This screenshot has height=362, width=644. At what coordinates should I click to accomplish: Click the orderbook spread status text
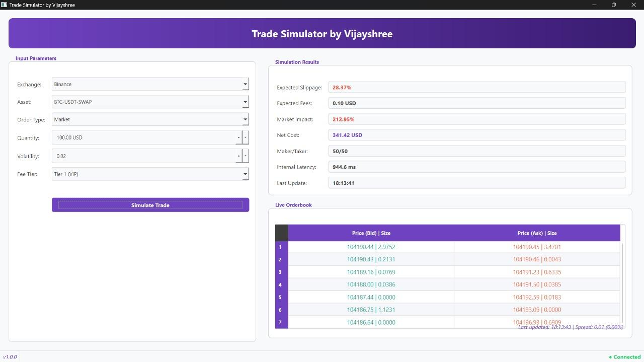(571, 327)
